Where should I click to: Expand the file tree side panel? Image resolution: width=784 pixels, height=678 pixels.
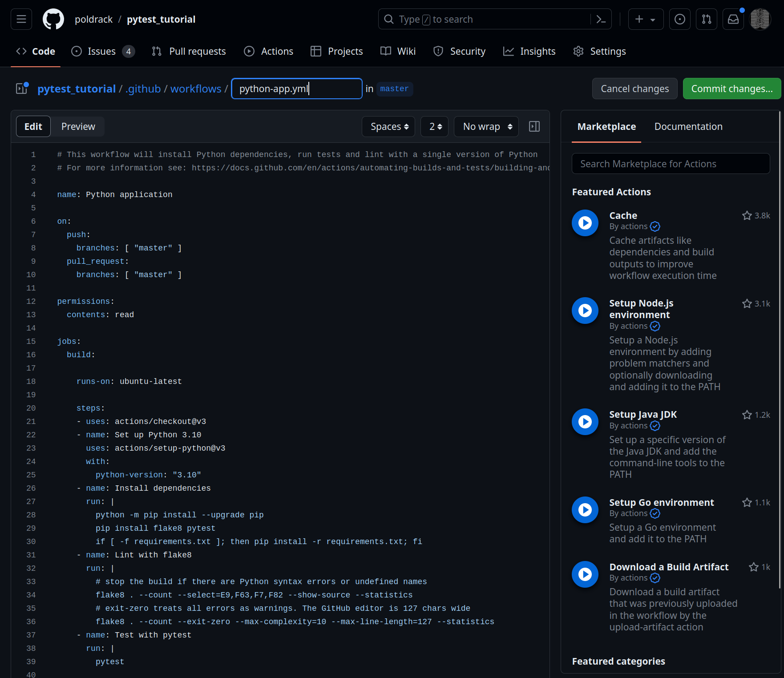pyautogui.click(x=22, y=89)
